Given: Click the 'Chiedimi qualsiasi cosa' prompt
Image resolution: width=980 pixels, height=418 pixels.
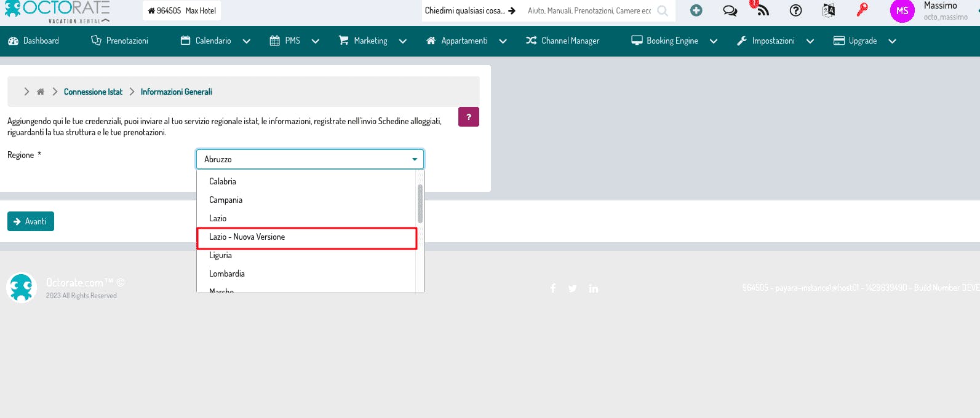Looking at the screenshot, I should pos(470,10).
